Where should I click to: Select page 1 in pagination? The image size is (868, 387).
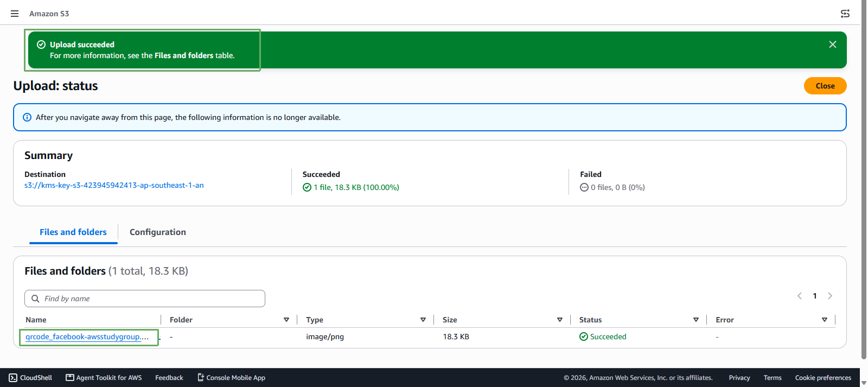[x=815, y=296]
